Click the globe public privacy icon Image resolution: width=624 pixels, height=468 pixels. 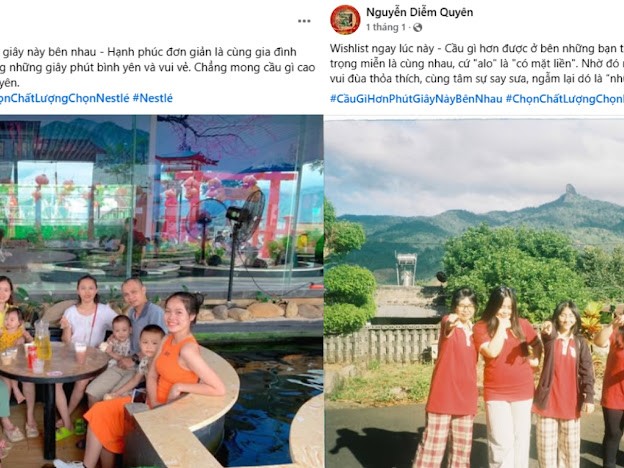click(x=417, y=27)
